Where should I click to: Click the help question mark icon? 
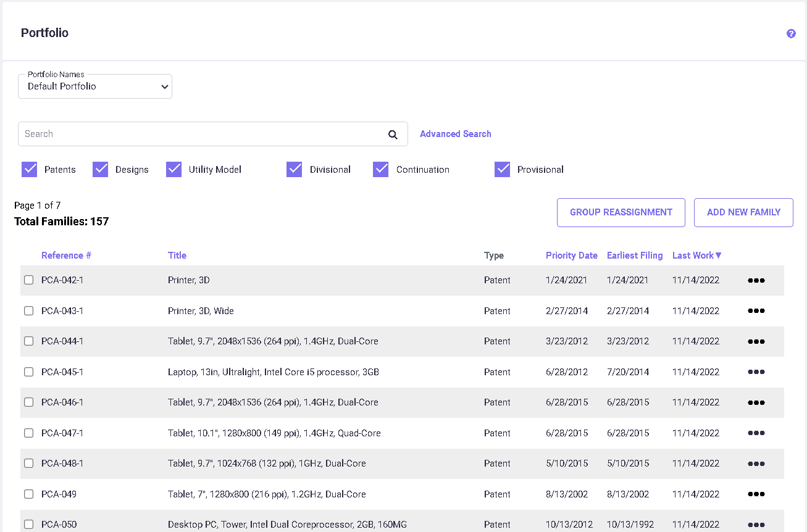pos(791,34)
